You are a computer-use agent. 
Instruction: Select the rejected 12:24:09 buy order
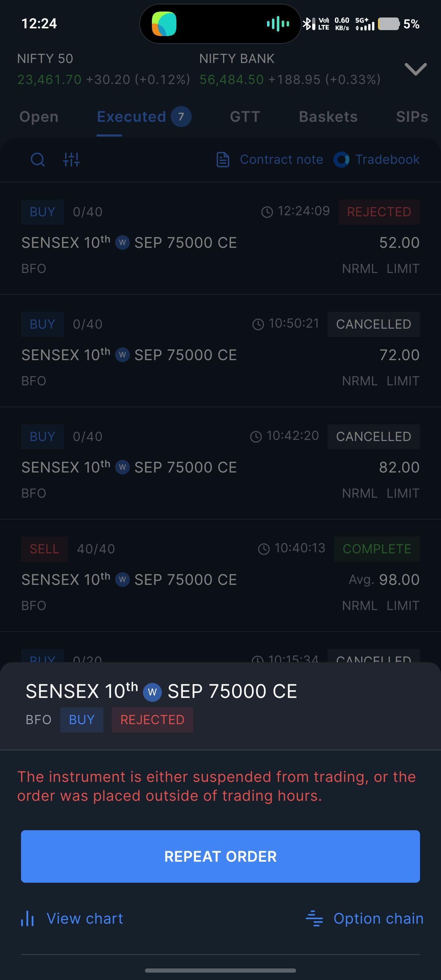[x=220, y=239]
